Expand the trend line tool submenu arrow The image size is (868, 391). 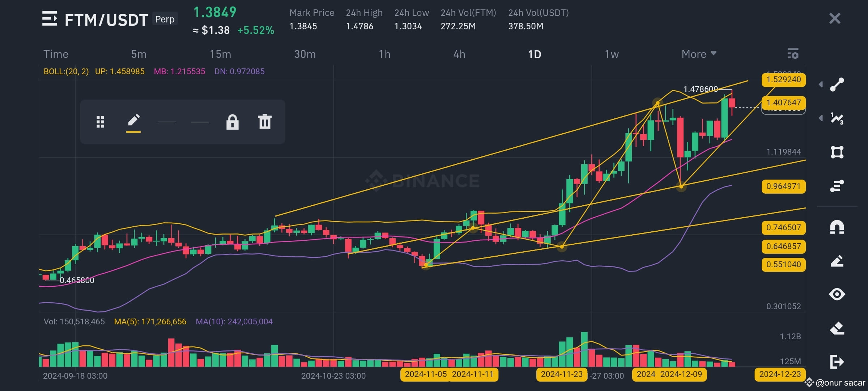click(x=821, y=84)
